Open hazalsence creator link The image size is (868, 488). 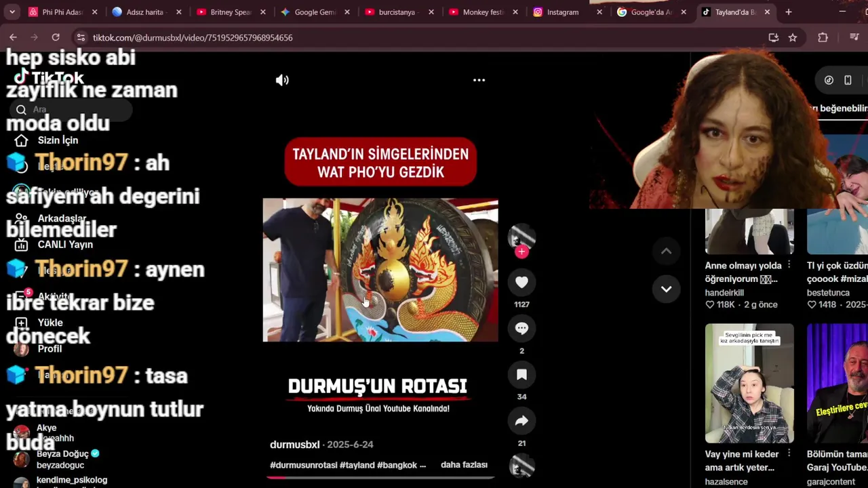[726, 482]
